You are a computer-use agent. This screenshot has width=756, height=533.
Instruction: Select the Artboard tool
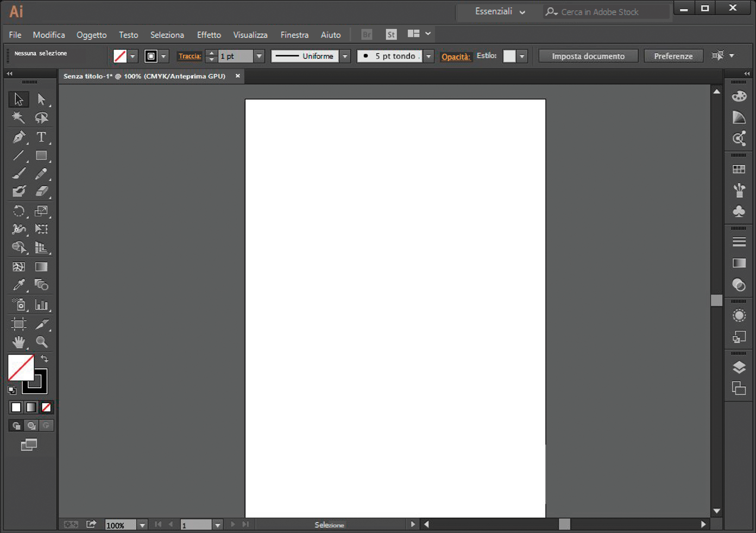click(18, 324)
